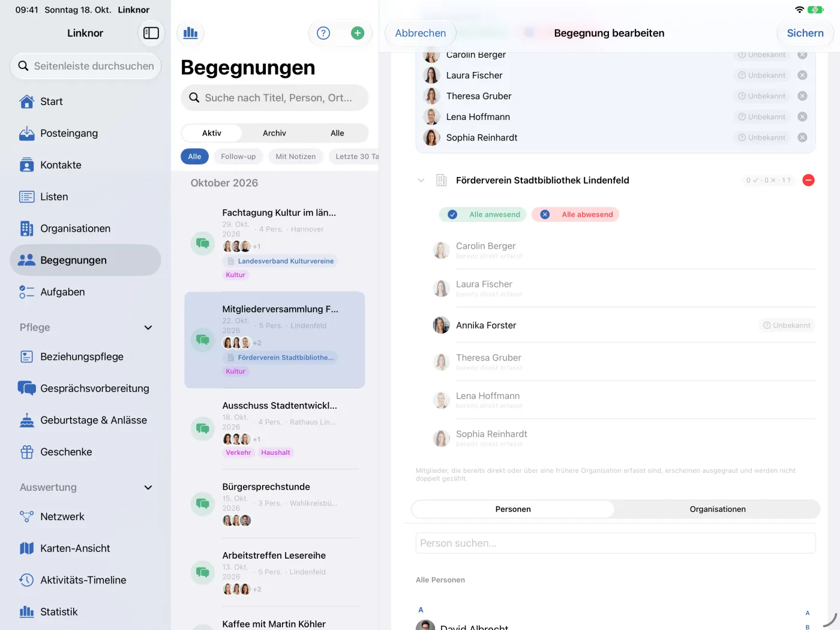Cancel editing with Abbrechen
Viewport: 840px width, 630px height.
click(421, 33)
